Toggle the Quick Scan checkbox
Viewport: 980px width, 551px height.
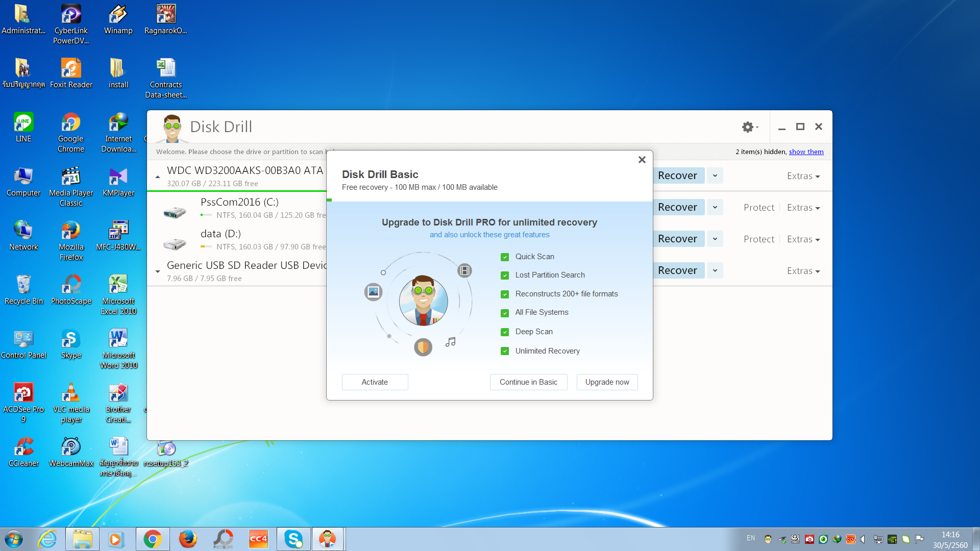click(505, 257)
